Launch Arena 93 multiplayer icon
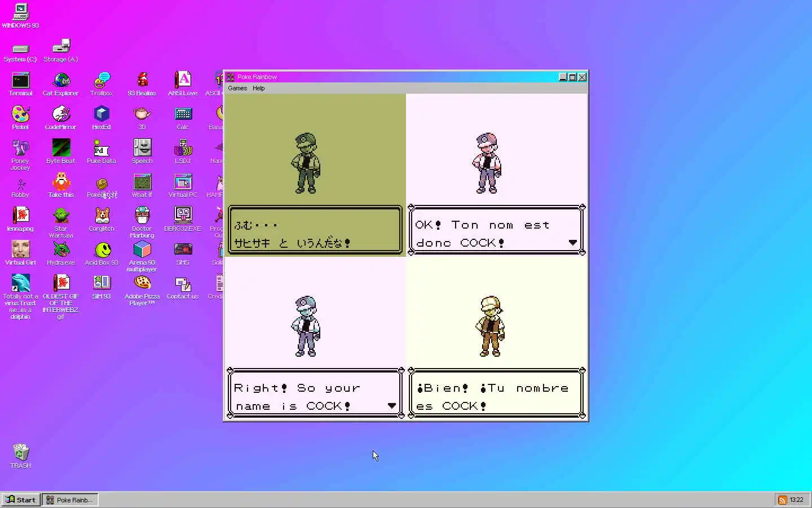812x508 pixels. click(142, 257)
